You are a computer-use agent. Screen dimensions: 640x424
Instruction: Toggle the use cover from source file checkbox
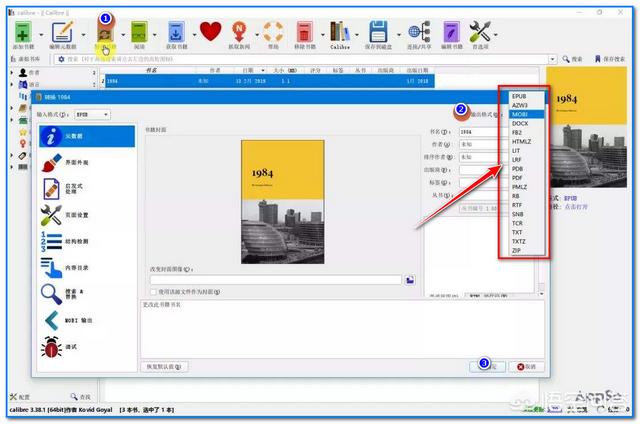[x=153, y=292]
